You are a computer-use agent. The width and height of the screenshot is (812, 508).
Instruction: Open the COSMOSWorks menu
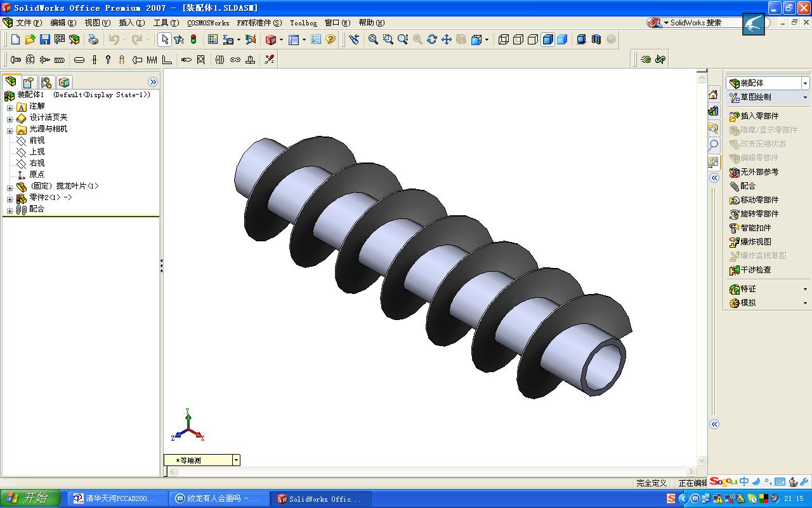208,23
